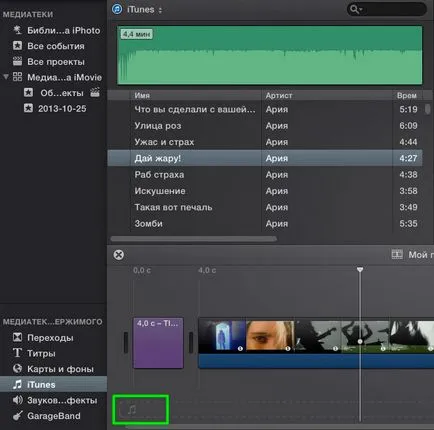The image size is (434, 430).
Task: Sort songs by Время column header
Action: pyautogui.click(x=407, y=95)
